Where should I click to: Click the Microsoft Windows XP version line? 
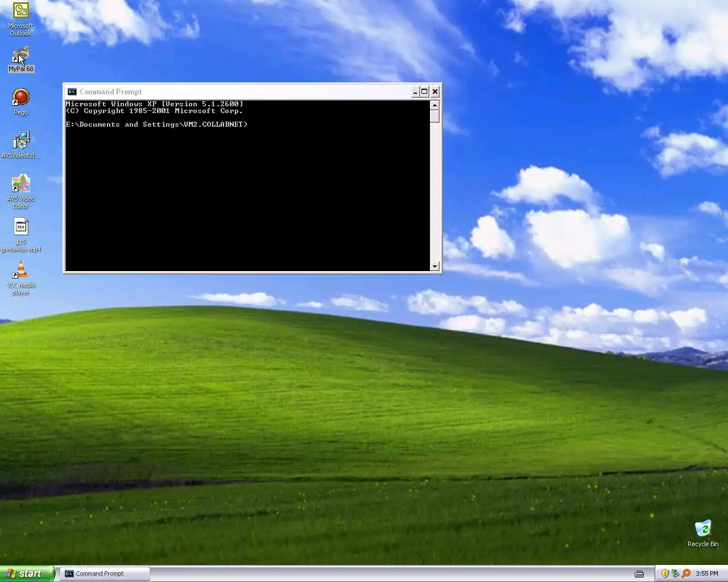pyautogui.click(x=155, y=104)
